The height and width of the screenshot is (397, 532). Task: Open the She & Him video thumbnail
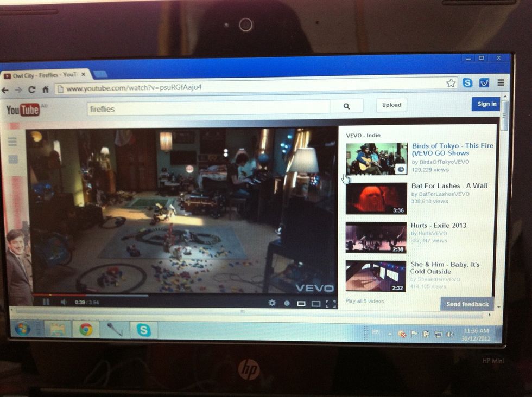click(x=376, y=276)
